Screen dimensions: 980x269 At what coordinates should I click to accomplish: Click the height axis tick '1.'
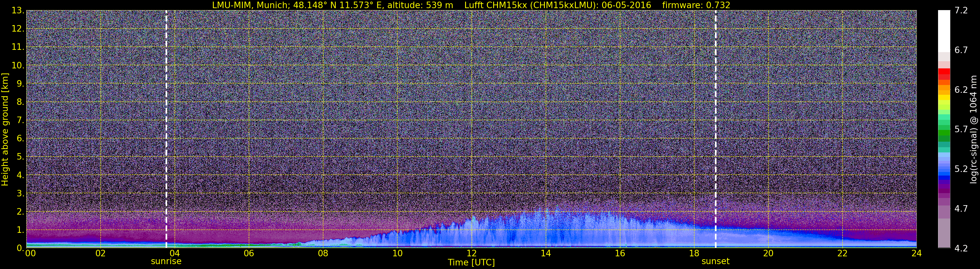tap(20, 230)
